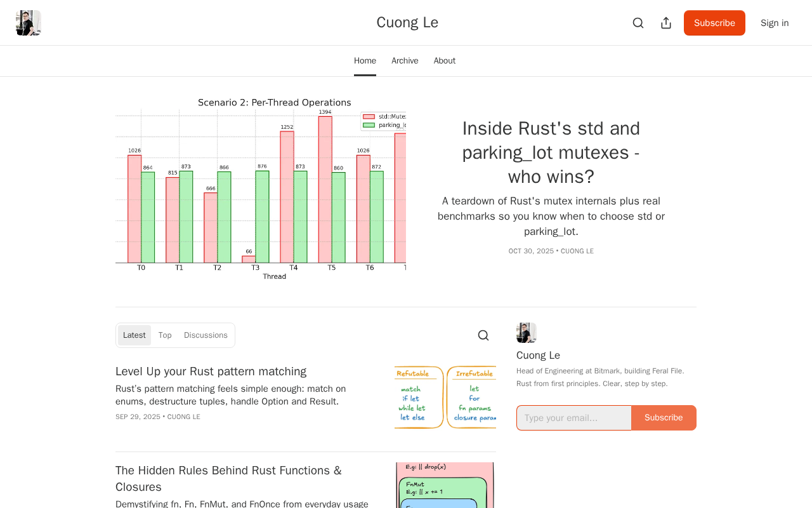812x508 pixels.
Task: Select the Home tab
Action: 365,61
